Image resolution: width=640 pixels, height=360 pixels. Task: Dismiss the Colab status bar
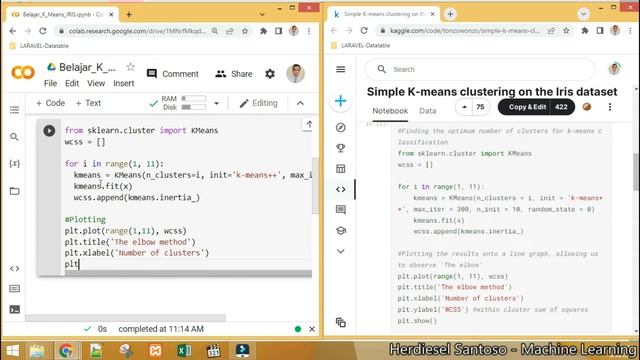pos(312,329)
